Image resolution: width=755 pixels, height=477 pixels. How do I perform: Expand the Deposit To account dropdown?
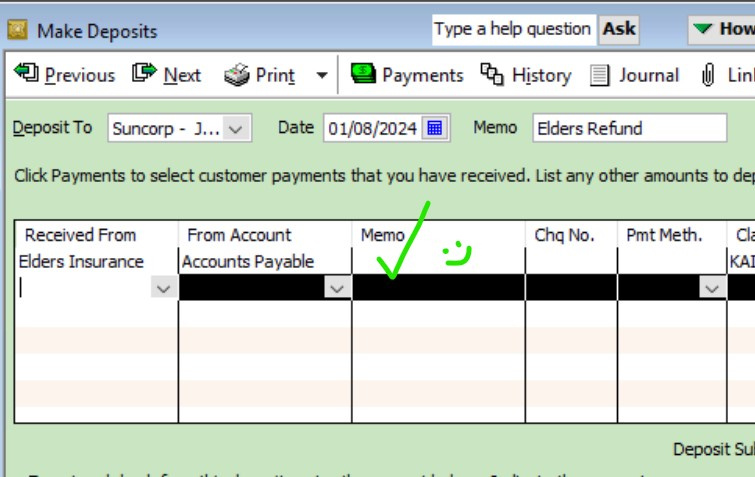point(236,129)
